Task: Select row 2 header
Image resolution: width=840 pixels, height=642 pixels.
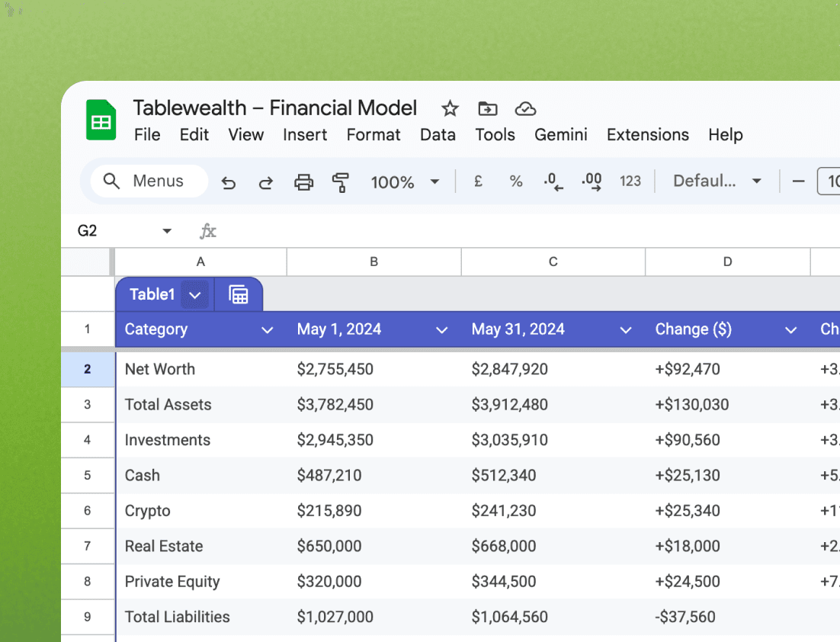Action: click(x=88, y=369)
